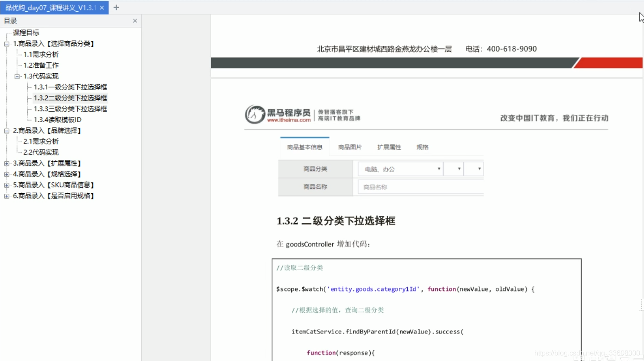Open a new tab with plus button

coord(116,7)
